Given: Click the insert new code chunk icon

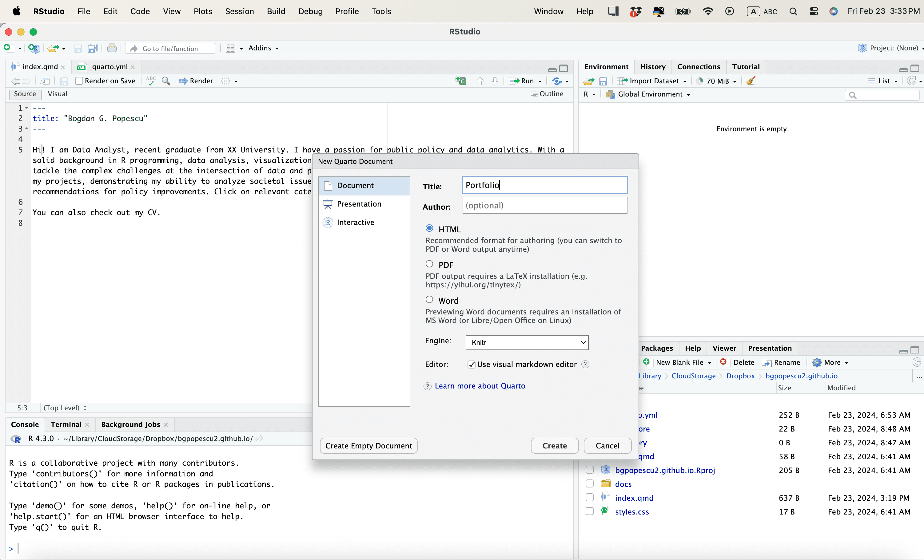Looking at the screenshot, I should 461,81.
